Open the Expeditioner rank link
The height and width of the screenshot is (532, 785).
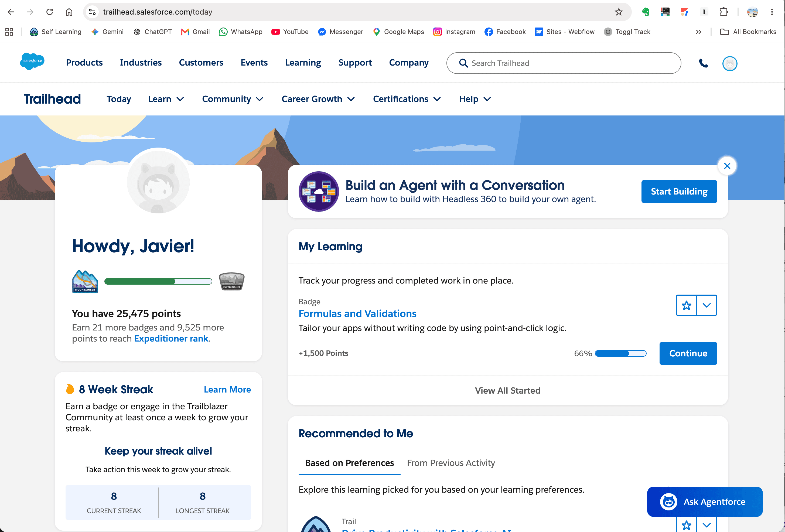tap(171, 339)
